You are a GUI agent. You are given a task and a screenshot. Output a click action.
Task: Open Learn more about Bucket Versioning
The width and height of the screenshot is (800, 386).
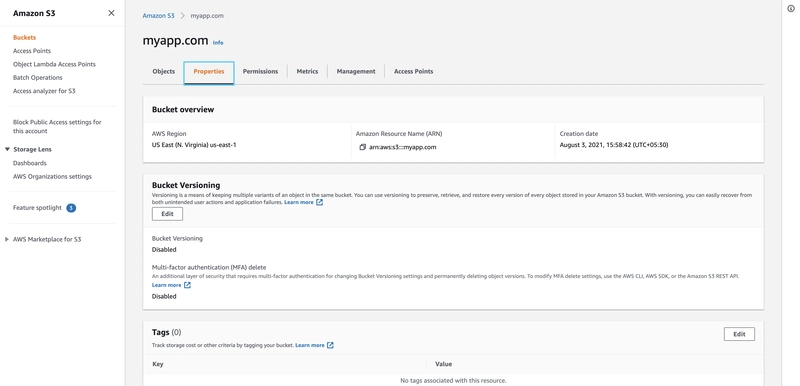pos(299,202)
